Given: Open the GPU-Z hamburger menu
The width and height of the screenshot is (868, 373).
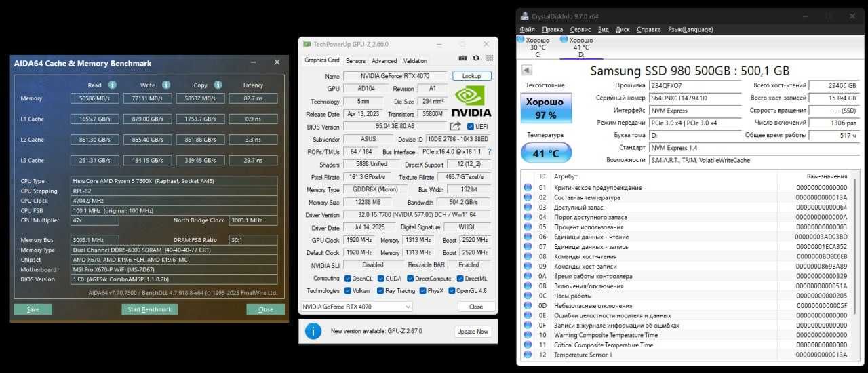Looking at the screenshot, I should click(x=489, y=58).
